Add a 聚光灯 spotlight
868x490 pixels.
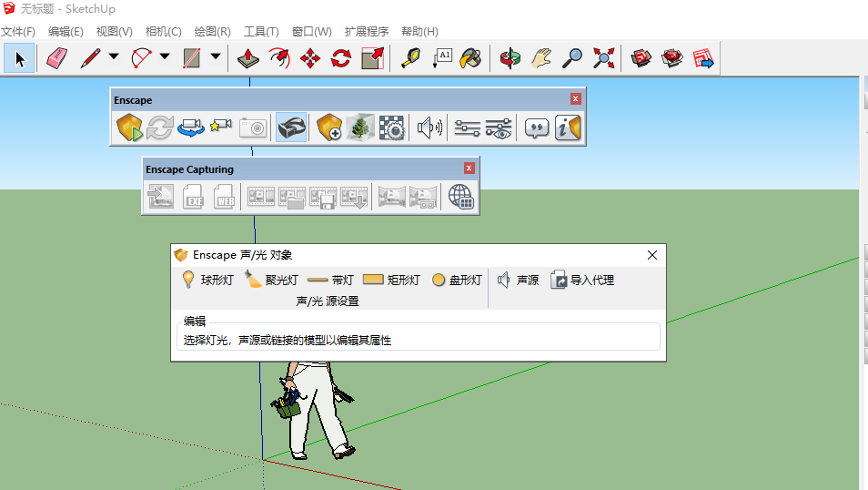[x=271, y=281]
